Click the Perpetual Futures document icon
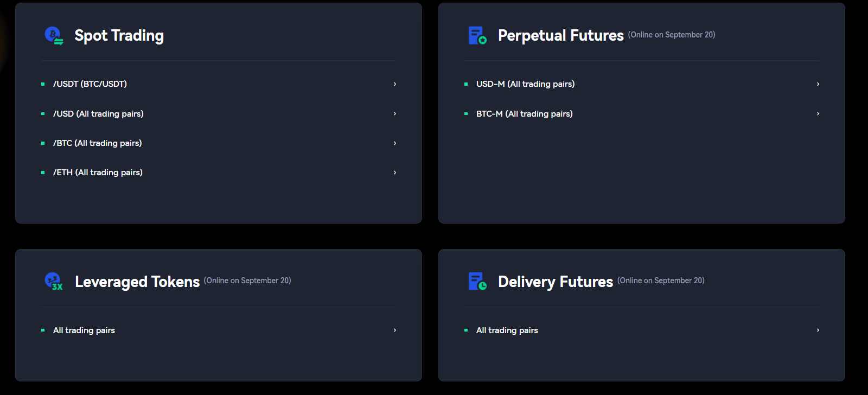 [x=477, y=35]
